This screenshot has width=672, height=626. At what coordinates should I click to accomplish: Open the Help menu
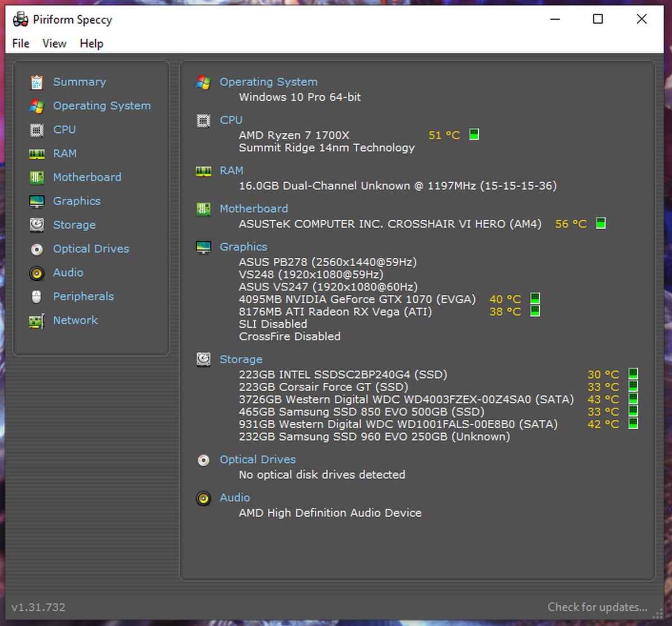[x=91, y=43]
